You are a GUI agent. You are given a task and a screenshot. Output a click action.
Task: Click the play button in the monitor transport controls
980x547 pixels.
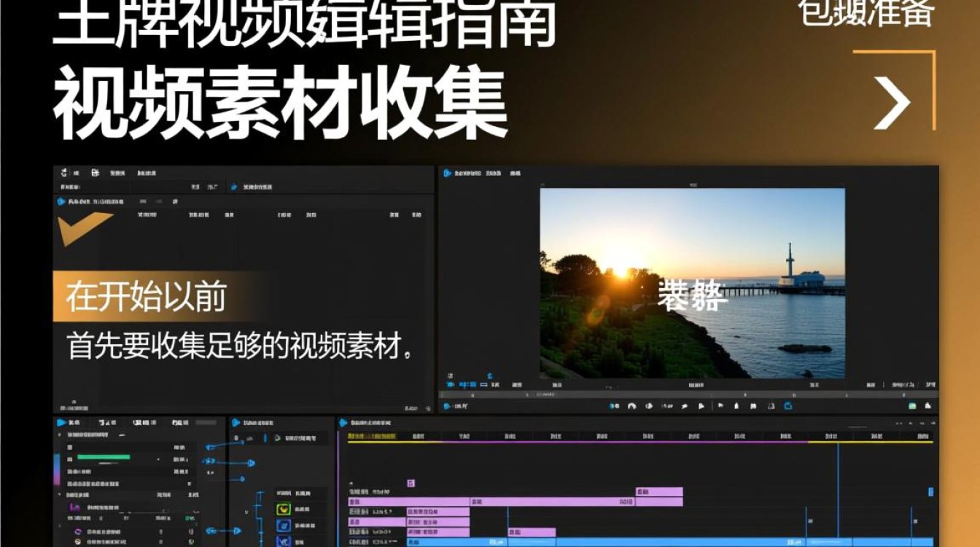click(x=701, y=404)
